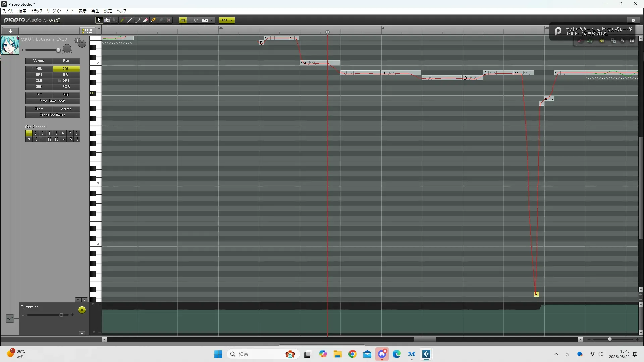Image resolution: width=644 pixels, height=362 pixels.
Task: Expand the METER TEMPO track
Action: [88, 31]
